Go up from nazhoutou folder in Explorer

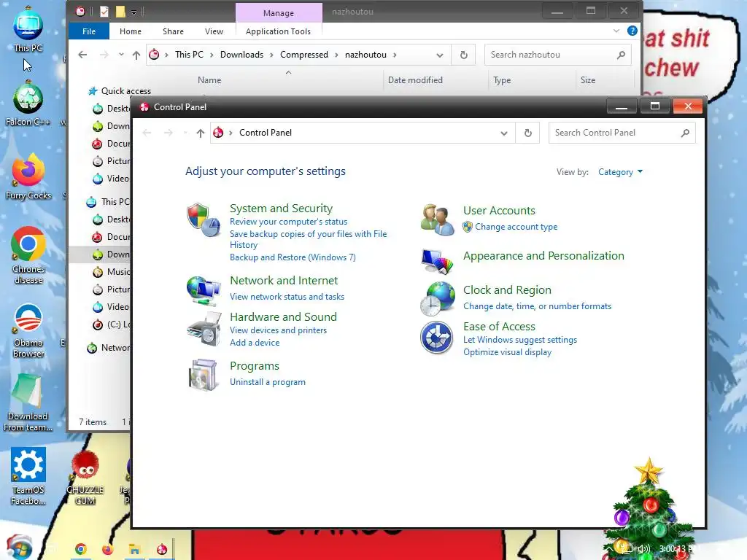(x=136, y=55)
